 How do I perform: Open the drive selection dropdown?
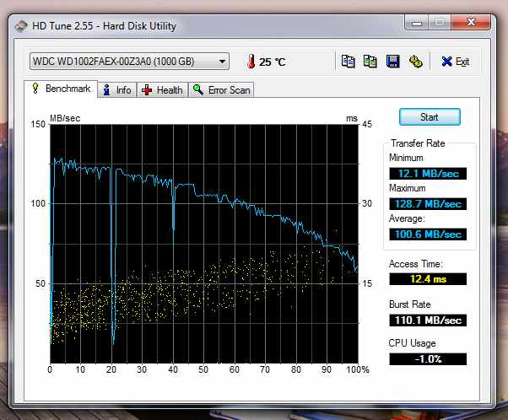[129, 62]
